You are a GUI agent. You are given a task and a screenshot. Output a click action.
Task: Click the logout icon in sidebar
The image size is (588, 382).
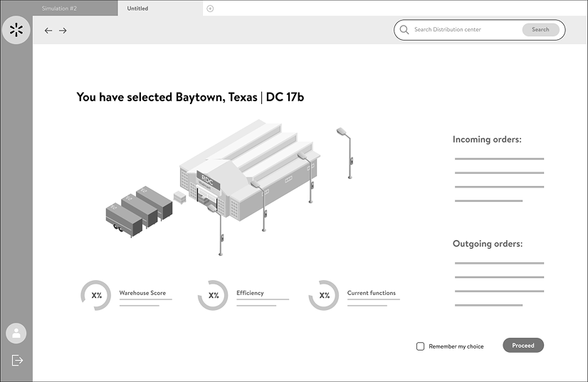tap(17, 360)
